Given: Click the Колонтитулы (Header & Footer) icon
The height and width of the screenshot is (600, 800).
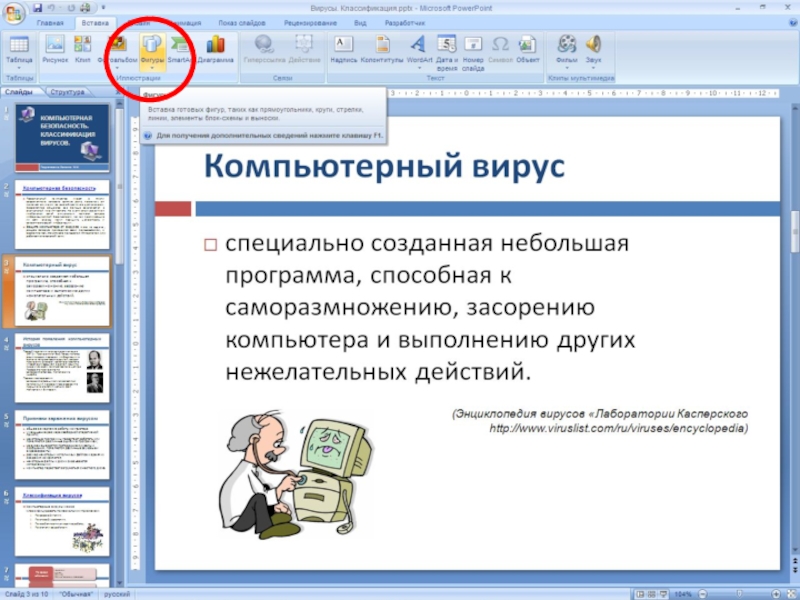Looking at the screenshot, I should pos(381,46).
